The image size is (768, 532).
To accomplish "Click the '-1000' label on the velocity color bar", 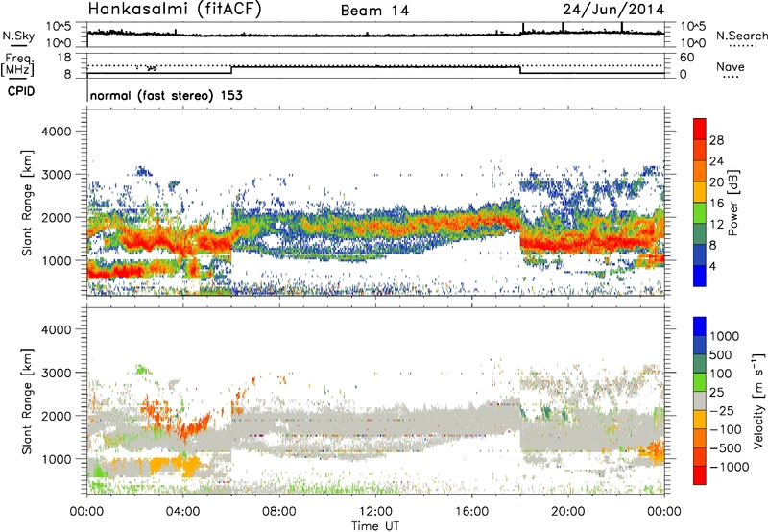I will click(x=729, y=467).
